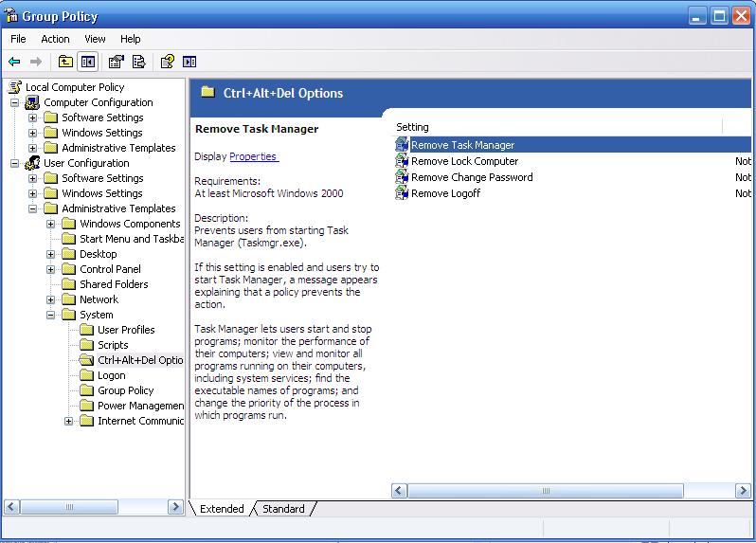756x543 pixels.
Task: Select the Remove Lock Computer setting
Action: [x=464, y=161]
